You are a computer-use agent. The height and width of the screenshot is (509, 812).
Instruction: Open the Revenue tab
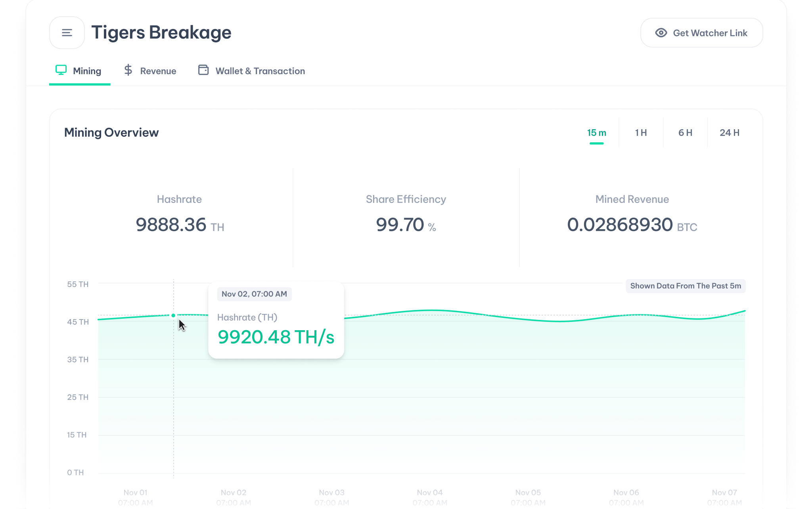tap(150, 71)
